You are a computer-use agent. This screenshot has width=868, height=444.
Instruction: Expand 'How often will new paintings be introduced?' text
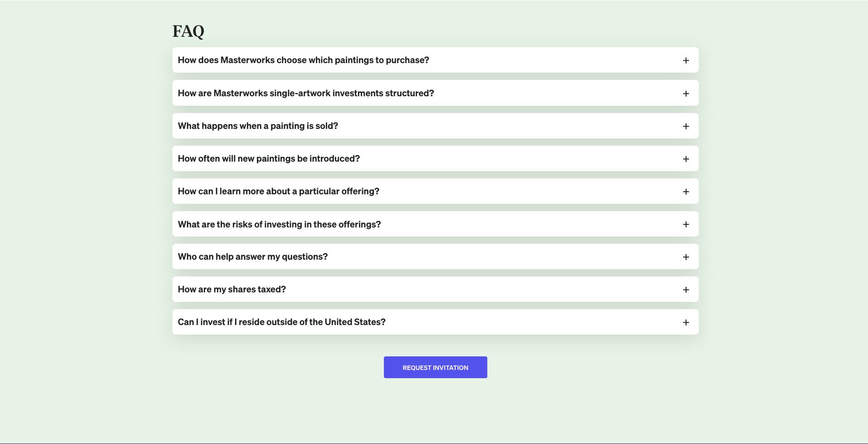click(x=269, y=159)
